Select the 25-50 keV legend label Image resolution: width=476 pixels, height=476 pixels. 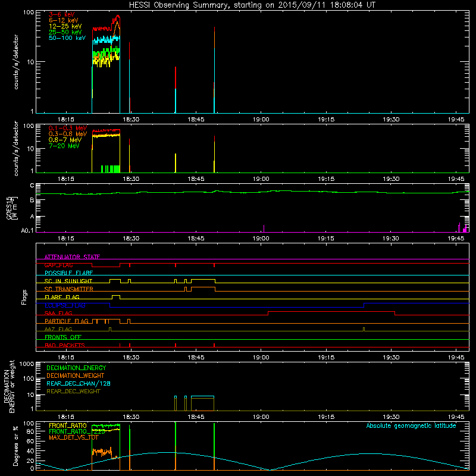point(65,32)
